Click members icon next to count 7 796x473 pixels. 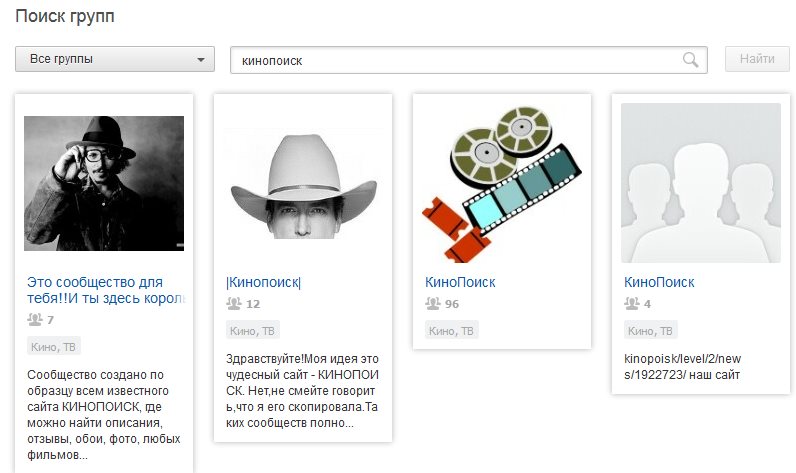click(35, 319)
